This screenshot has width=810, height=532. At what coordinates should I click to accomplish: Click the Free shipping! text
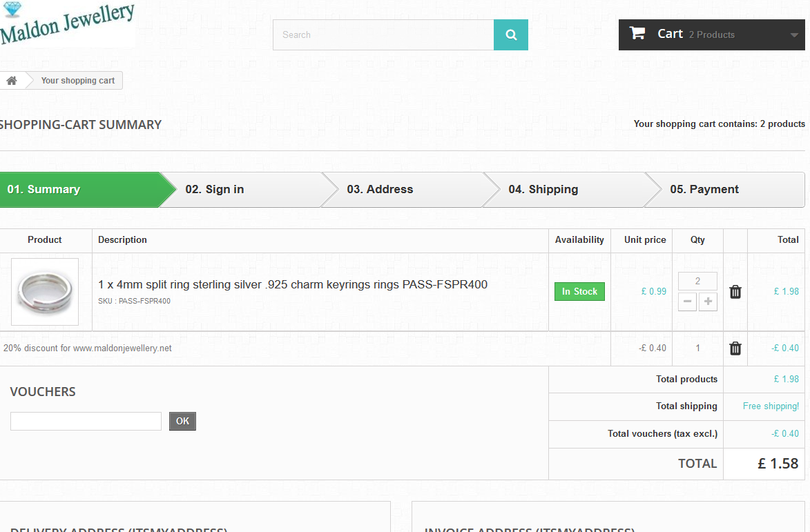[771, 406]
